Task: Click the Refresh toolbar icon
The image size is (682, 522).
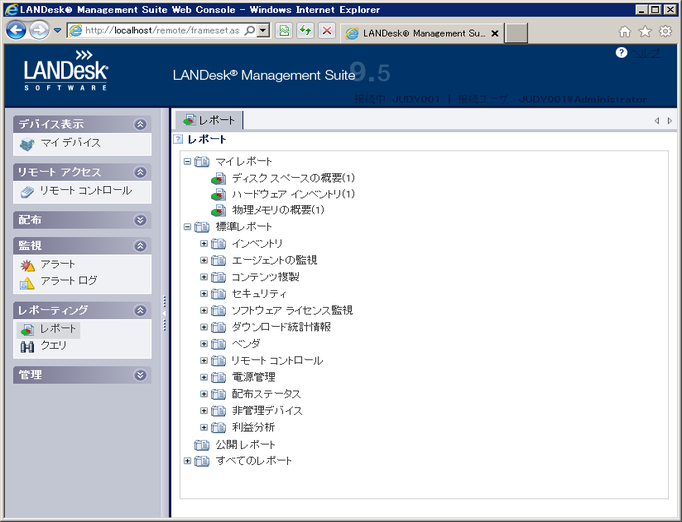Action: [x=306, y=30]
